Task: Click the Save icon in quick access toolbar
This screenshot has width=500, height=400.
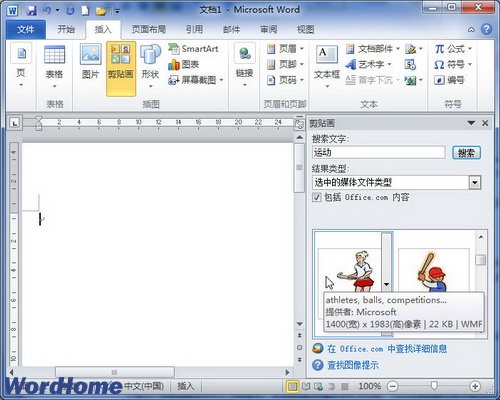Action: click(31, 11)
